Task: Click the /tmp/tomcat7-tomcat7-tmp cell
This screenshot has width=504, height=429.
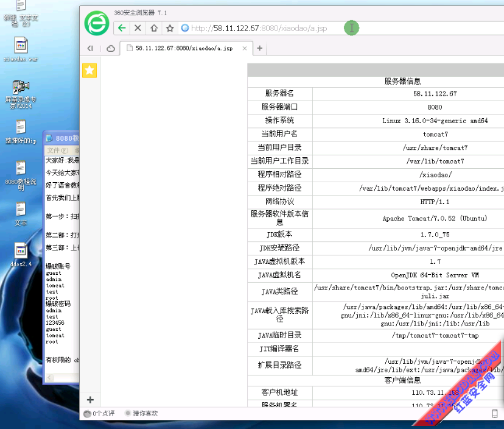Action: [435, 336]
